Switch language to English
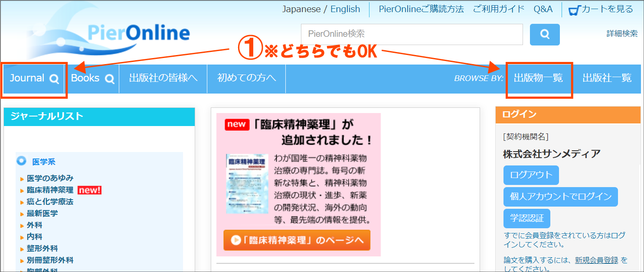644x272 pixels. click(x=345, y=9)
